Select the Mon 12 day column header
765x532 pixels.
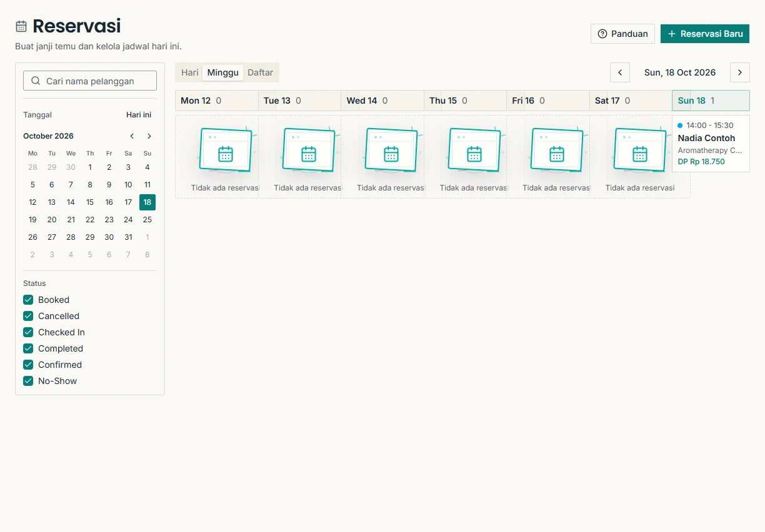[216, 101]
